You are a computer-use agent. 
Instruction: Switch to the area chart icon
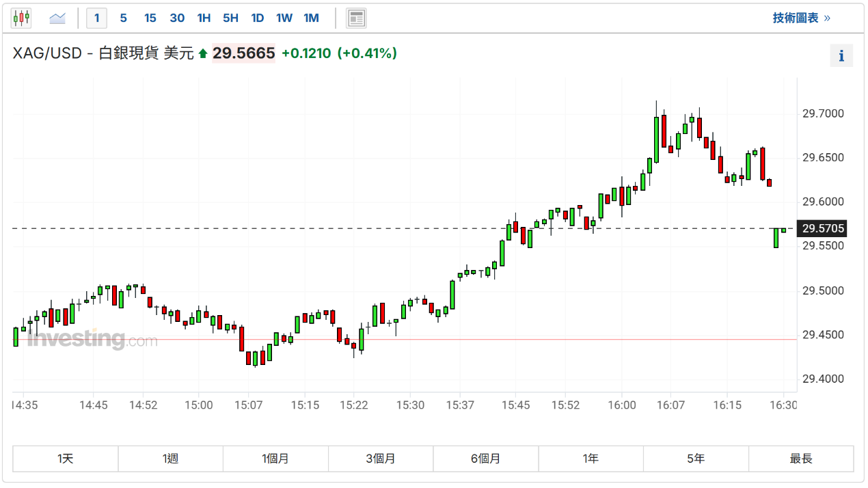(x=57, y=18)
